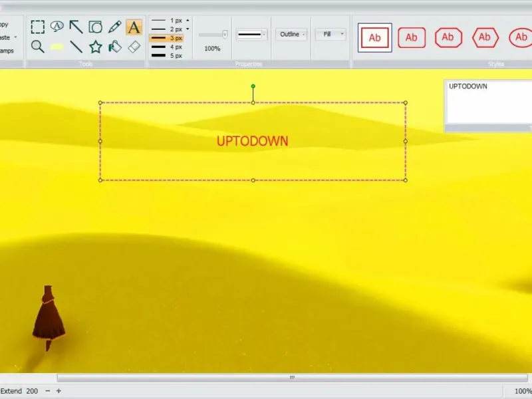Select the rectangular selection tool

pyautogui.click(x=38, y=27)
